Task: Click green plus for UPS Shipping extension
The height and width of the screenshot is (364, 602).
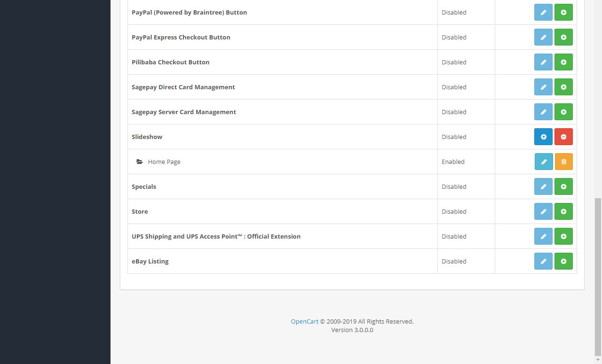Action: tap(563, 236)
